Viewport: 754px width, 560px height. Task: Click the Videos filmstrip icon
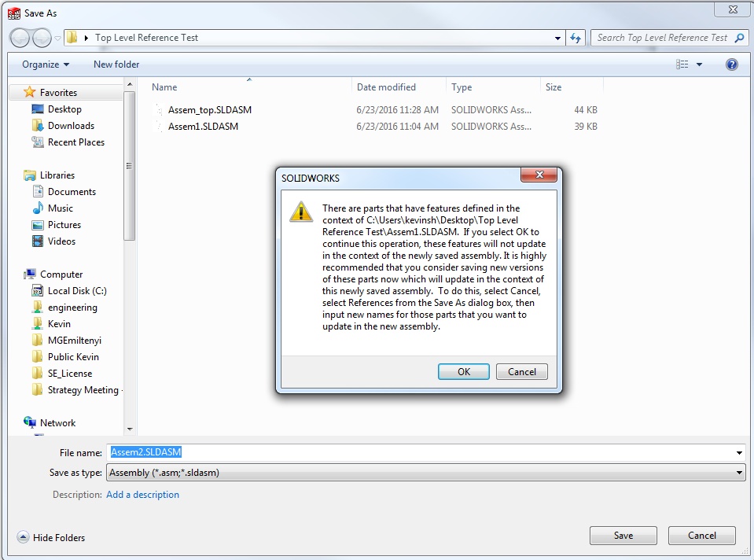[38, 241]
